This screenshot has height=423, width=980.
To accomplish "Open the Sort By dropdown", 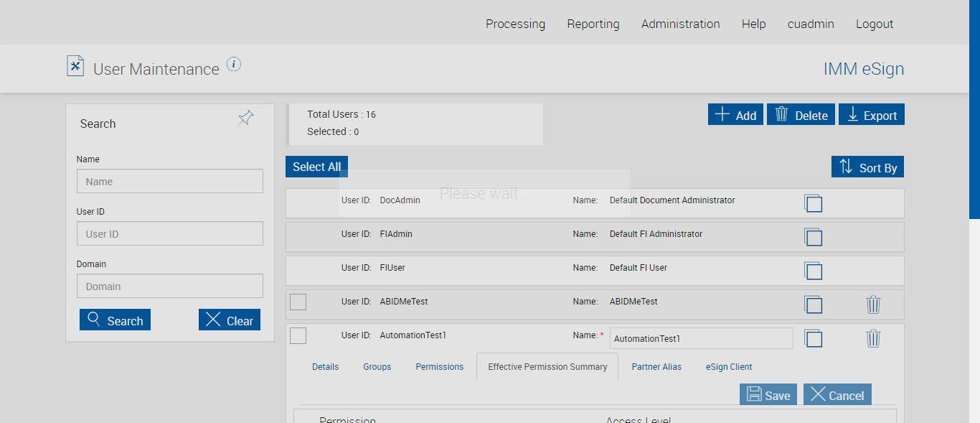I will coord(867,167).
